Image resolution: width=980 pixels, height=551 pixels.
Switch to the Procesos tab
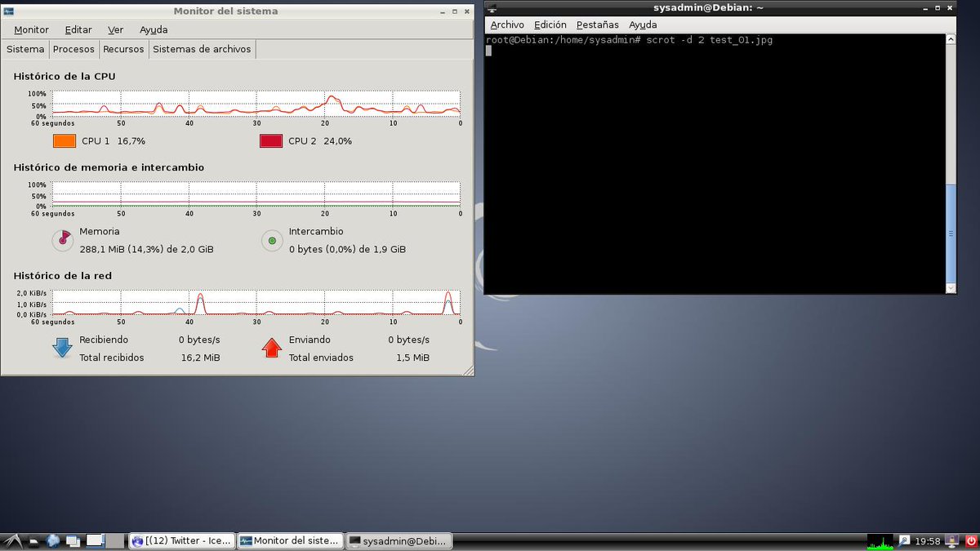(73, 49)
